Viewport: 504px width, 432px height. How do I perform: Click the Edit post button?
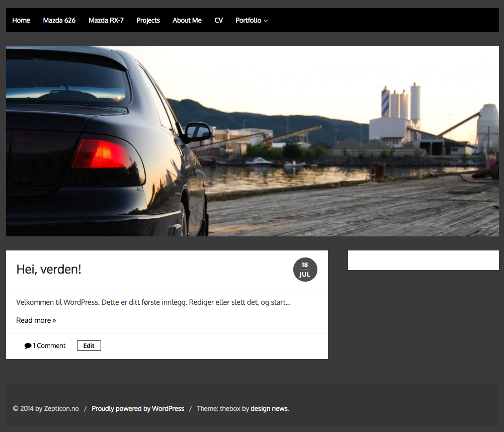click(x=89, y=345)
